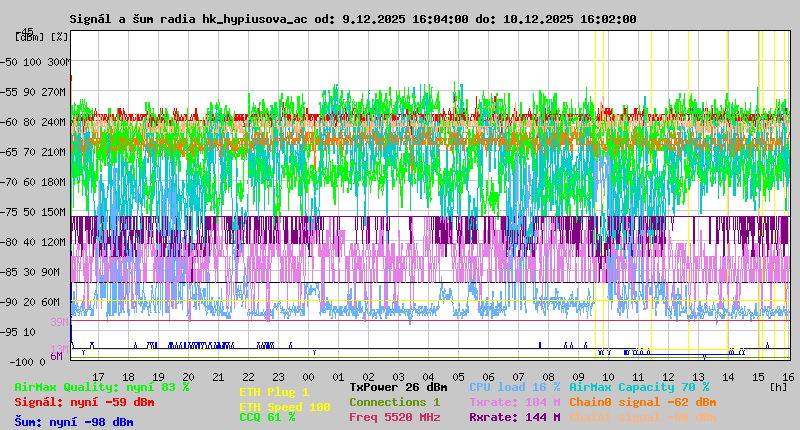Select the 17 hour tick on time axis

tap(98, 376)
